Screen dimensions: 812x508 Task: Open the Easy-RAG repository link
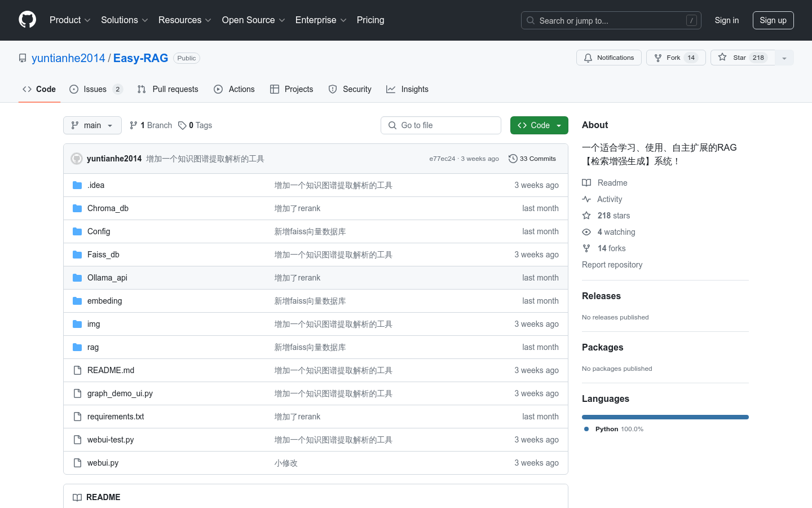141,58
